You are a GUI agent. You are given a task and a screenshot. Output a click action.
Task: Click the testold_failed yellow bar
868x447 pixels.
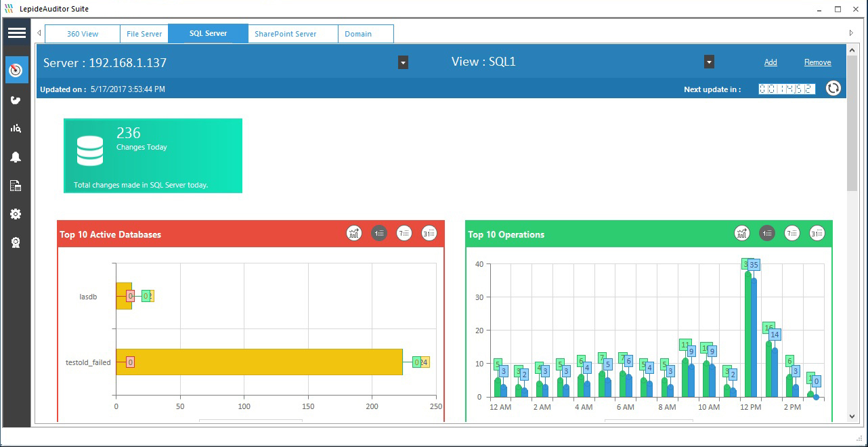259,362
